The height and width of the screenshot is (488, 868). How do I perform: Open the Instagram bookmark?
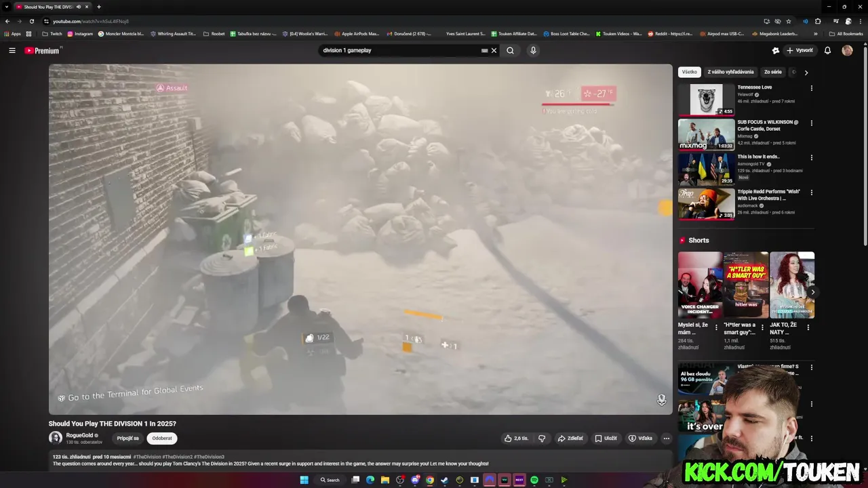pos(80,34)
